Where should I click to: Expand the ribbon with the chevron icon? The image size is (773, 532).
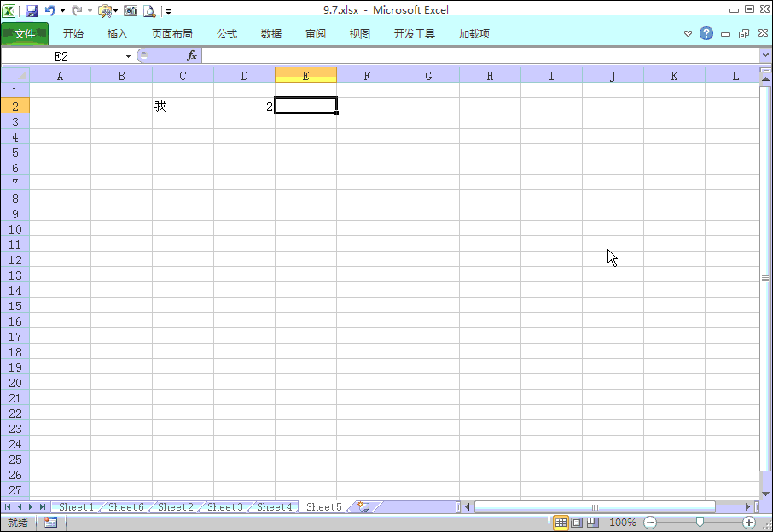(x=689, y=33)
